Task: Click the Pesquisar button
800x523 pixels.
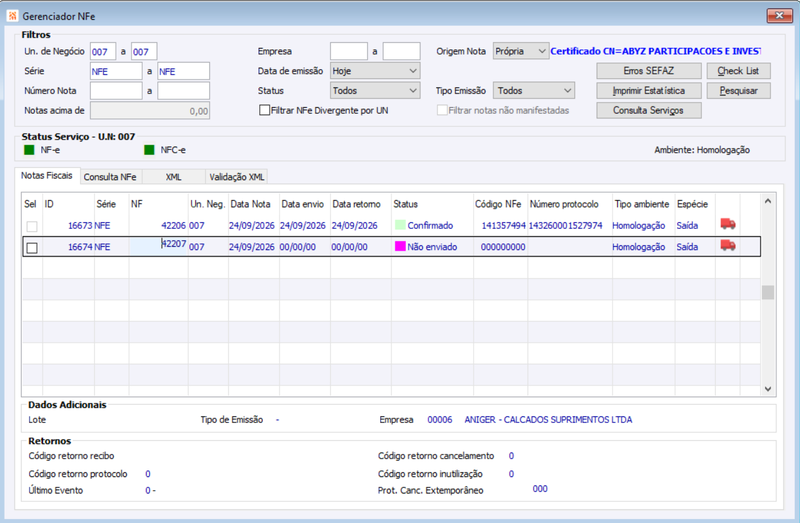Action: pos(738,91)
